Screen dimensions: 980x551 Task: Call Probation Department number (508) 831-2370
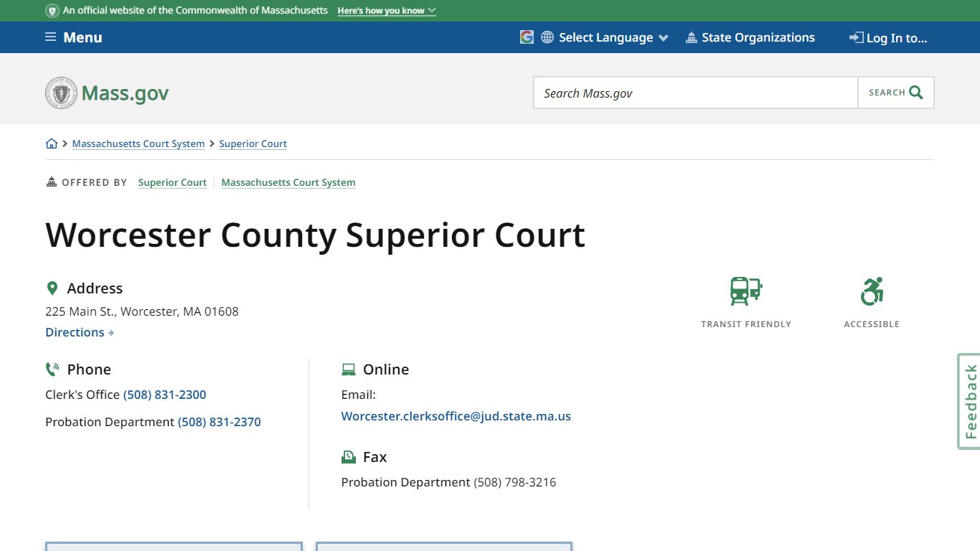pos(220,422)
